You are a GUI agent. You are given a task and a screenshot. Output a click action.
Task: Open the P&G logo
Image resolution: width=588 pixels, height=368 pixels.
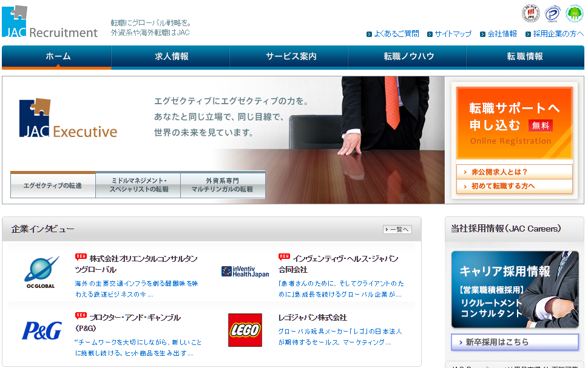(42, 330)
